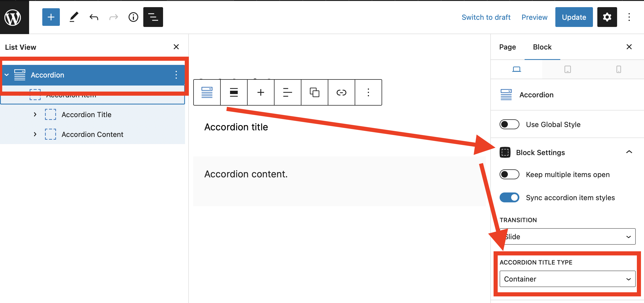Click the link icon in block toolbar
This screenshot has height=303, width=644.
pos(341,92)
